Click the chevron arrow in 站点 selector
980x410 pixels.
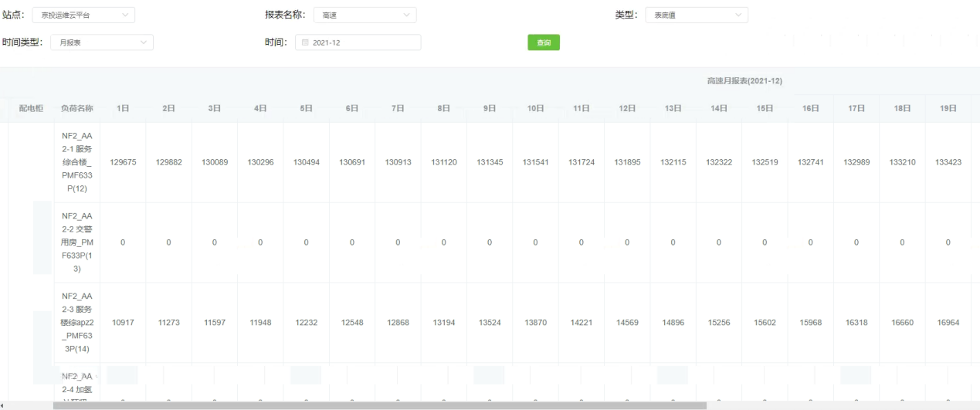click(125, 15)
